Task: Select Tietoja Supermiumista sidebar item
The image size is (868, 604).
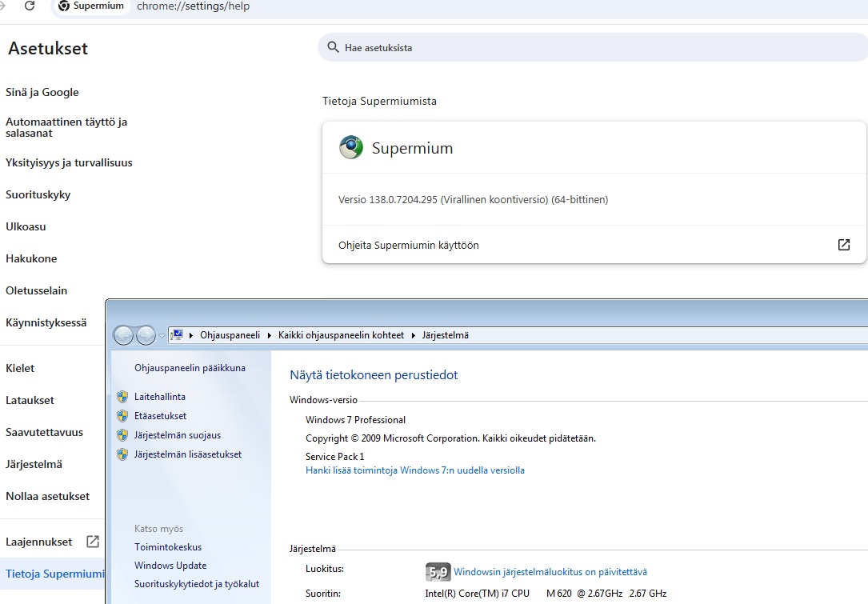Action: [x=54, y=574]
